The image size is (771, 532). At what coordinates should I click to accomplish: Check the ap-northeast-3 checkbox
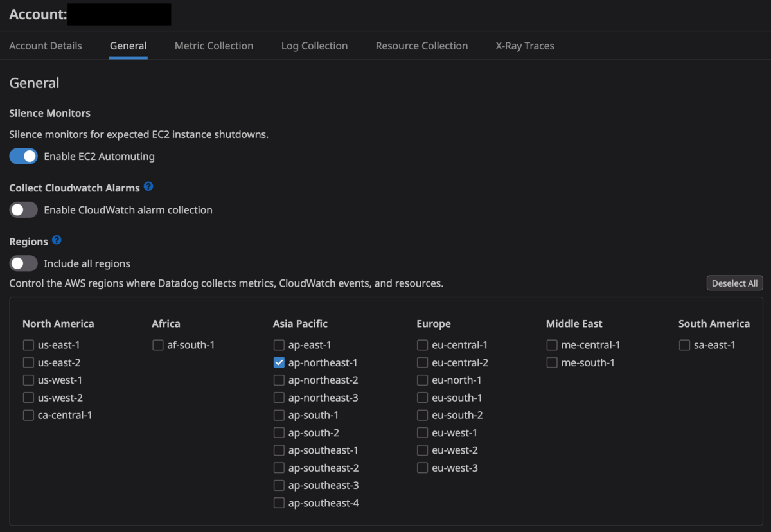[279, 398]
